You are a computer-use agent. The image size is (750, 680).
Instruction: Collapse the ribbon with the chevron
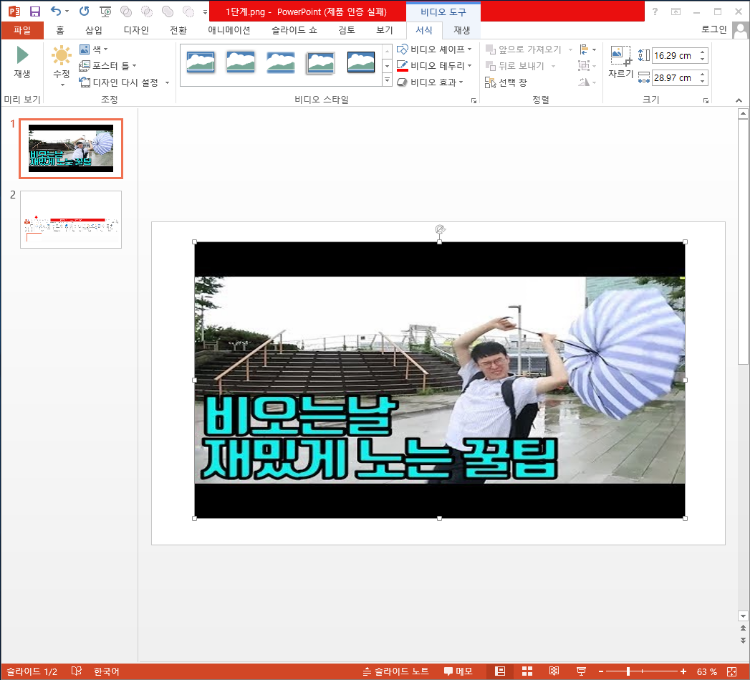(739, 100)
